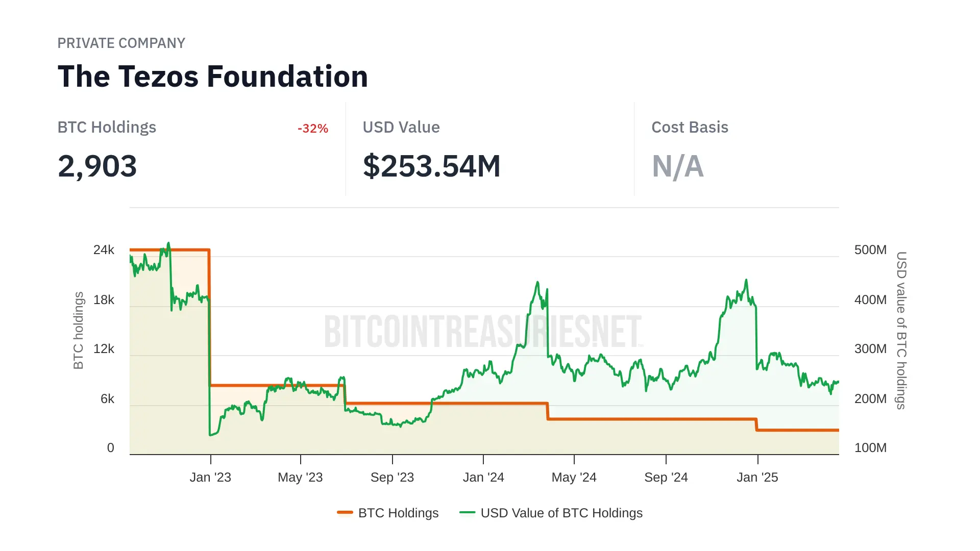Click the 500M right axis label

[870, 250]
